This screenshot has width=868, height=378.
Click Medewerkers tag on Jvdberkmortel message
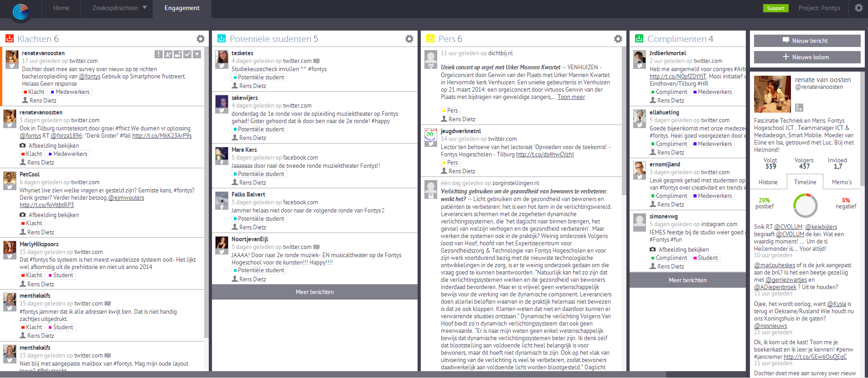point(713,92)
